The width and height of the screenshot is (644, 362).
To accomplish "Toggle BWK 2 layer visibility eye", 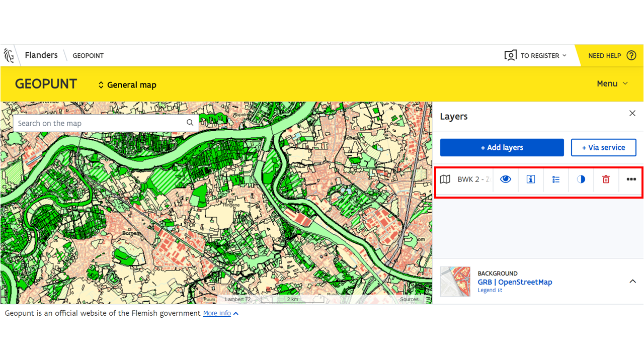I will 506,179.
